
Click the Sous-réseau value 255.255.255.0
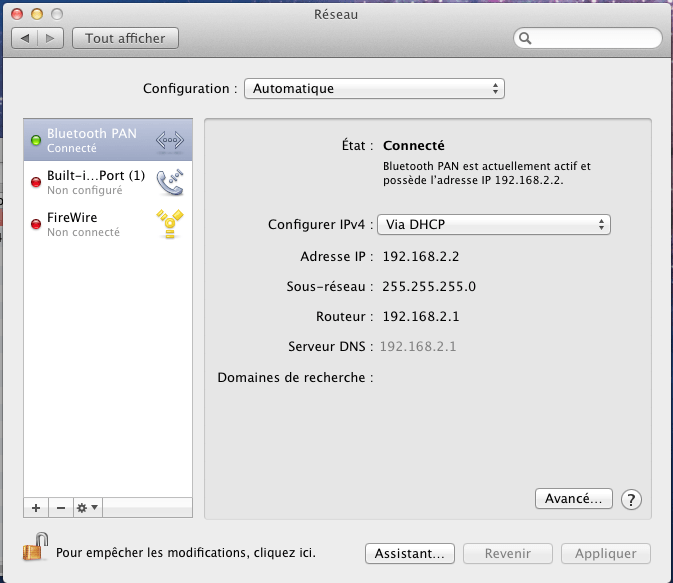(x=429, y=286)
